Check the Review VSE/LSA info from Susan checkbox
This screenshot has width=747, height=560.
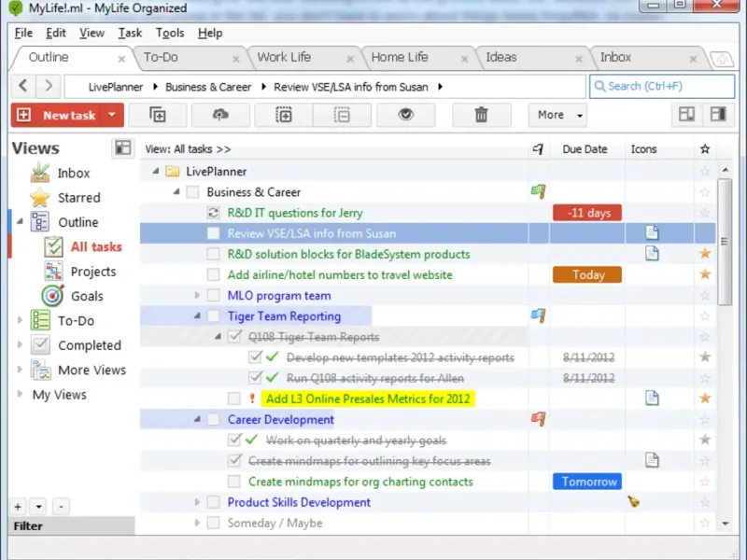214,233
